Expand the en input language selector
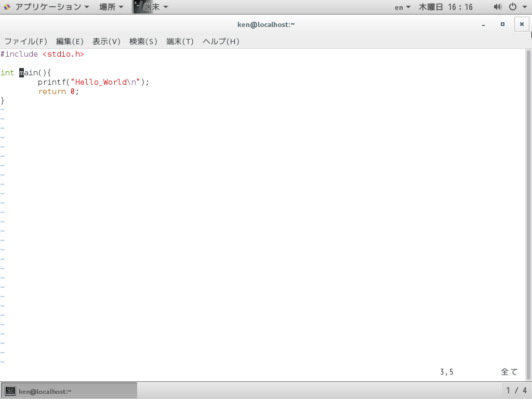 403,7
